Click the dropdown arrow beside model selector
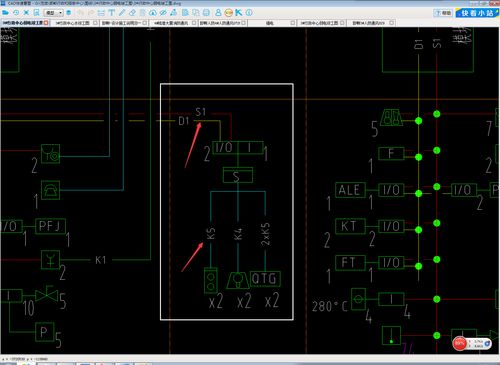This screenshot has height=365, width=500. [x=61, y=13]
